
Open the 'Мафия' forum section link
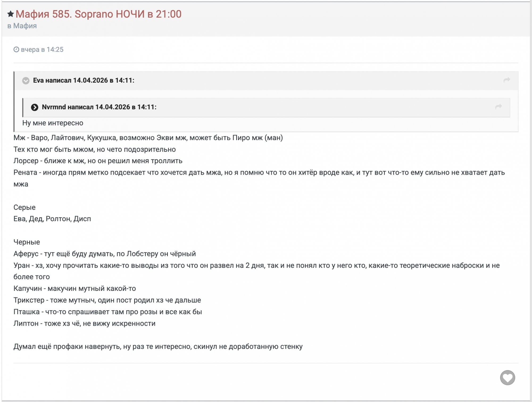pos(25,26)
